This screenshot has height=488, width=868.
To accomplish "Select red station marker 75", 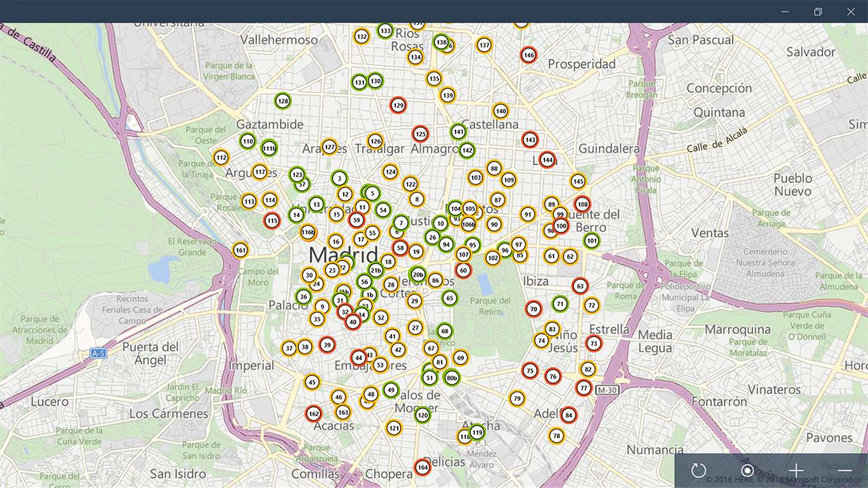I will tap(530, 371).
